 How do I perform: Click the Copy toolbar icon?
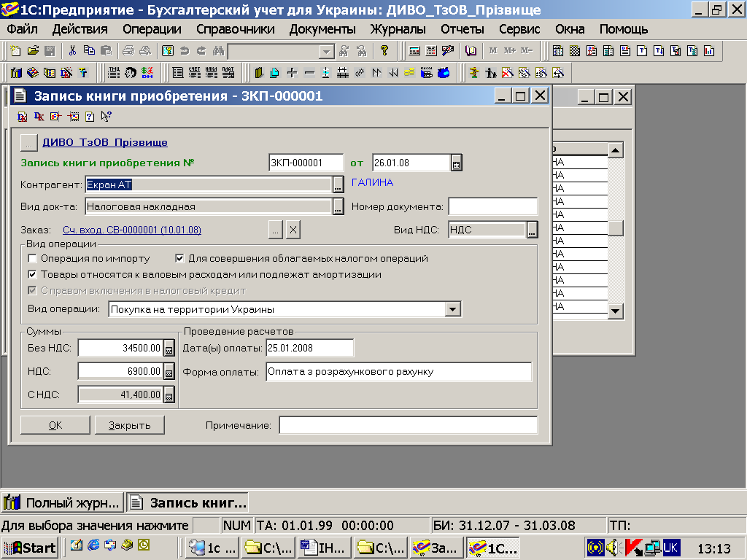(89, 50)
